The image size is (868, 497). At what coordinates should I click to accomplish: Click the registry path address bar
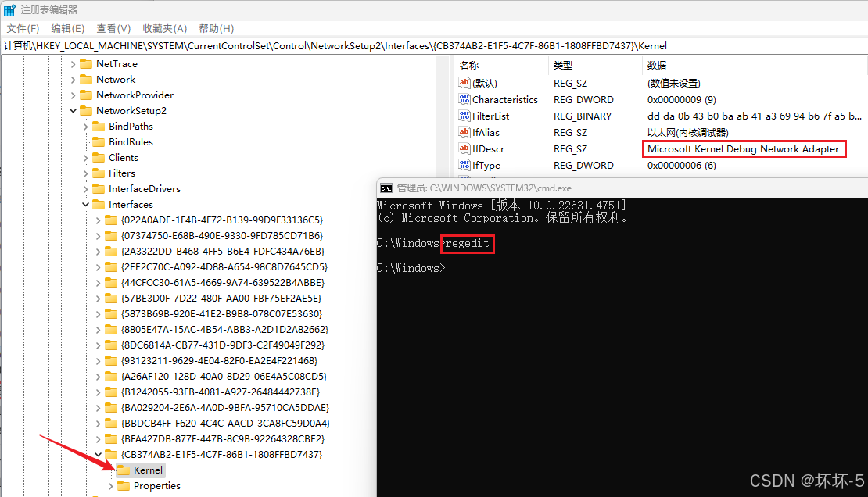click(434, 46)
